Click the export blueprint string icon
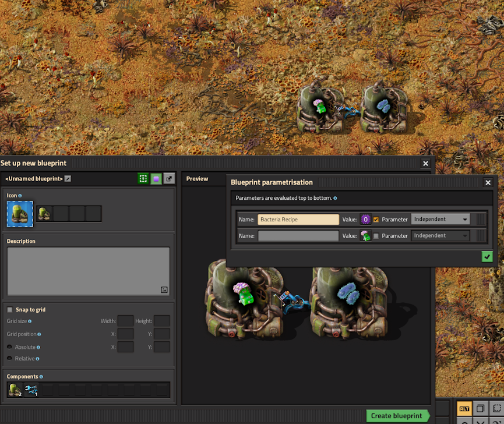 click(x=169, y=179)
